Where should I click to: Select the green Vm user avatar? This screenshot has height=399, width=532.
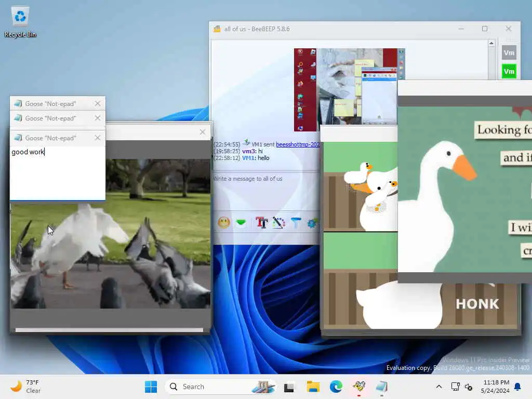pyautogui.click(x=509, y=71)
